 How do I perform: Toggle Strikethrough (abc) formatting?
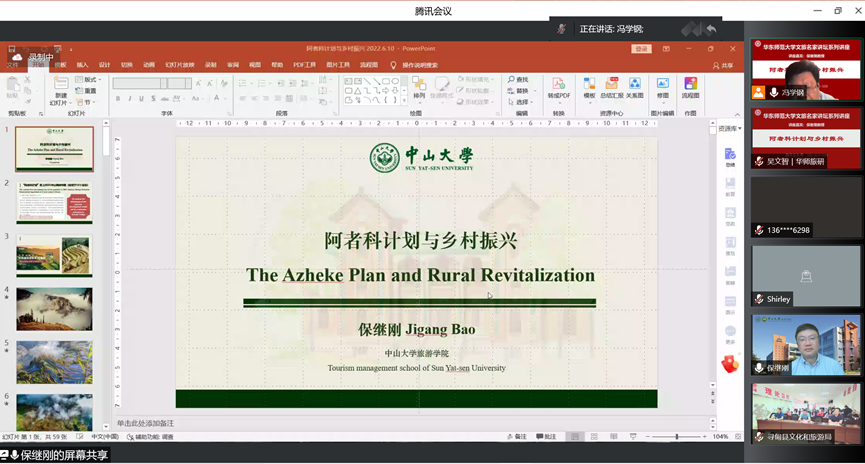164,98
